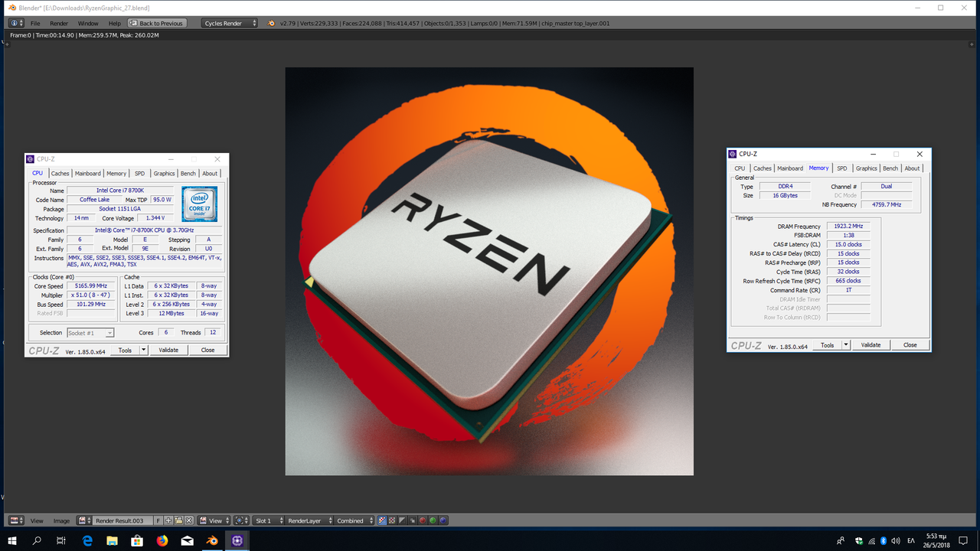Image resolution: width=980 pixels, height=551 pixels.
Task: Click Validate in left CPU-Z window
Action: click(x=168, y=350)
